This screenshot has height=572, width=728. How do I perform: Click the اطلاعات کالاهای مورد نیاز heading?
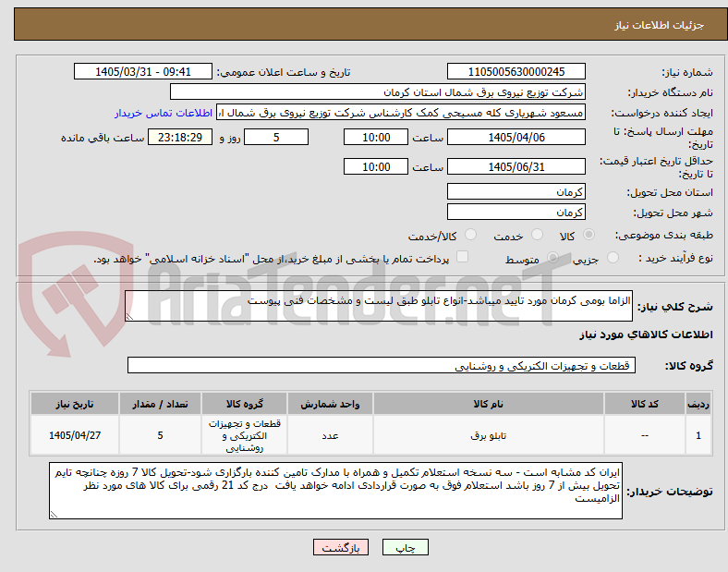pos(646,335)
